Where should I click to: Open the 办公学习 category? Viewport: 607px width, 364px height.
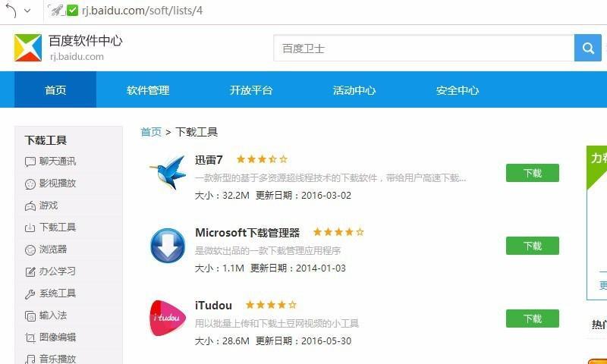pos(58,271)
